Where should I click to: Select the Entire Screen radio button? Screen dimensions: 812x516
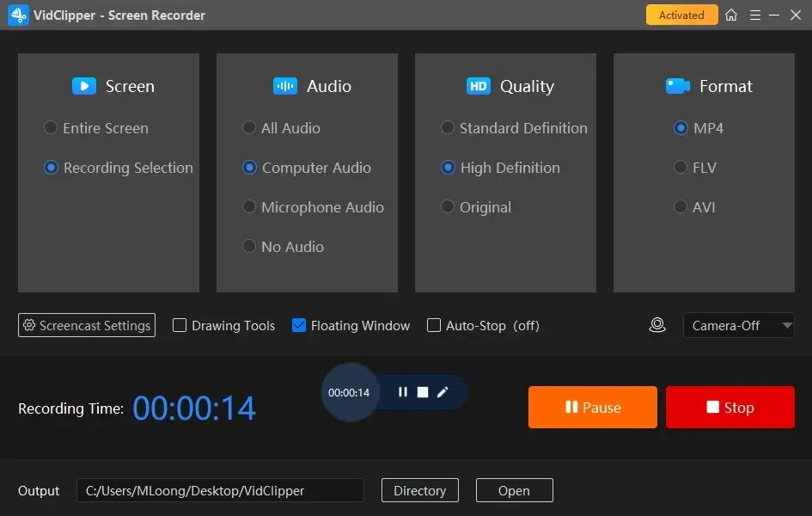pyautogui.click(x=50, y=127)
